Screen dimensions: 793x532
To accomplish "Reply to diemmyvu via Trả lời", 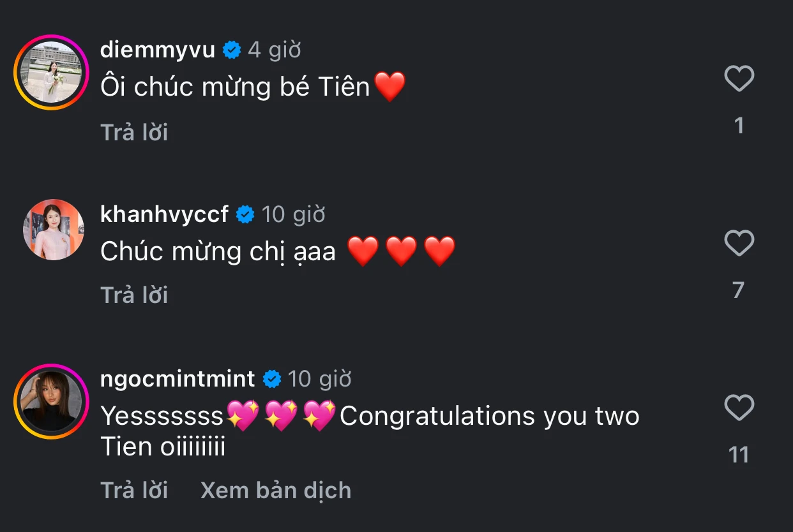I will [134, 132].
